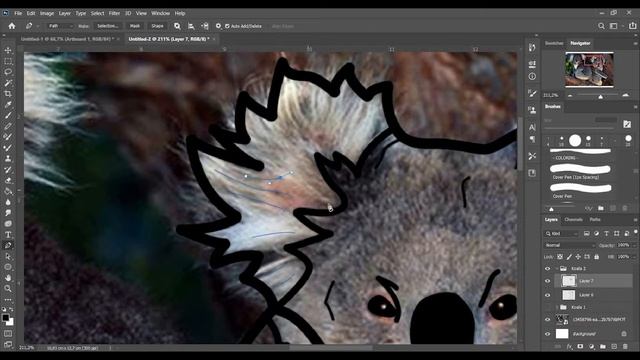Create new adjustment layer icon
640x360 pixels.
591,347
